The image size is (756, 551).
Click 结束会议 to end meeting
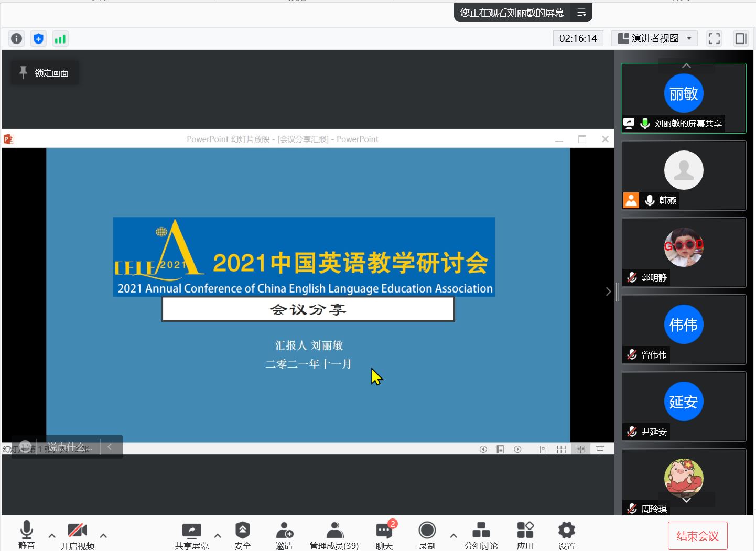(x=697, y=536)
